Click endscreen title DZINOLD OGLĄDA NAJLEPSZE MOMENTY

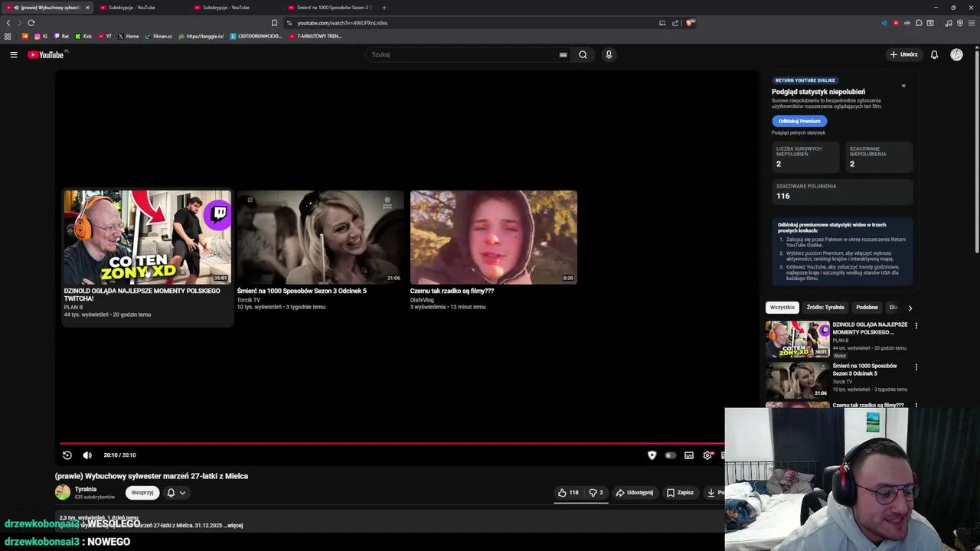click(x=142, y=295)
